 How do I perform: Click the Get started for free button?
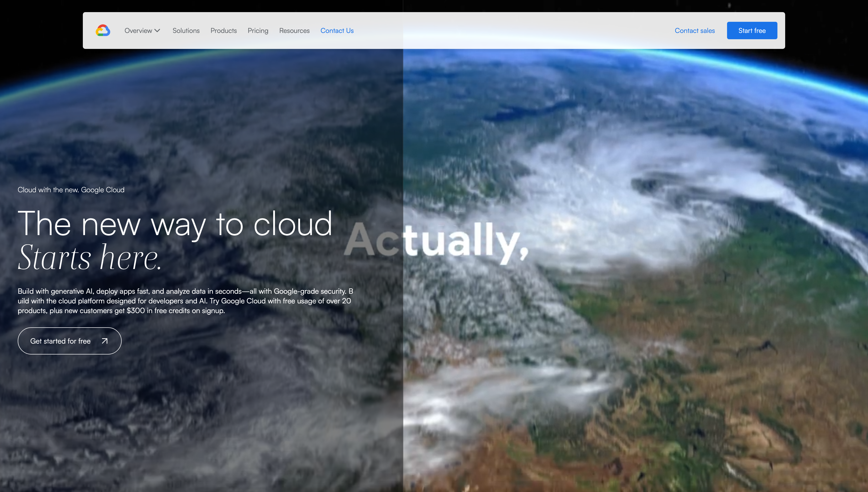[61, 341]
